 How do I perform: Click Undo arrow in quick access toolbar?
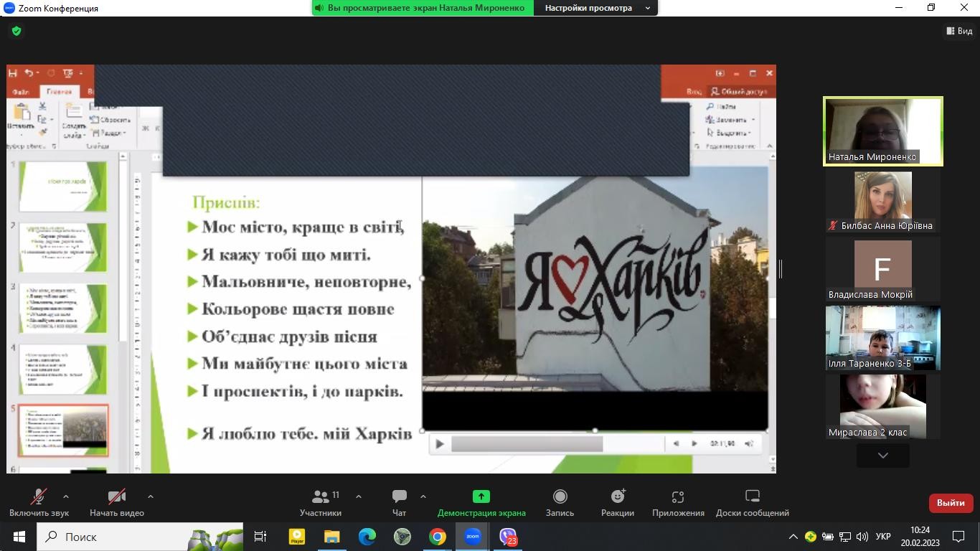[x=29, y=73]
